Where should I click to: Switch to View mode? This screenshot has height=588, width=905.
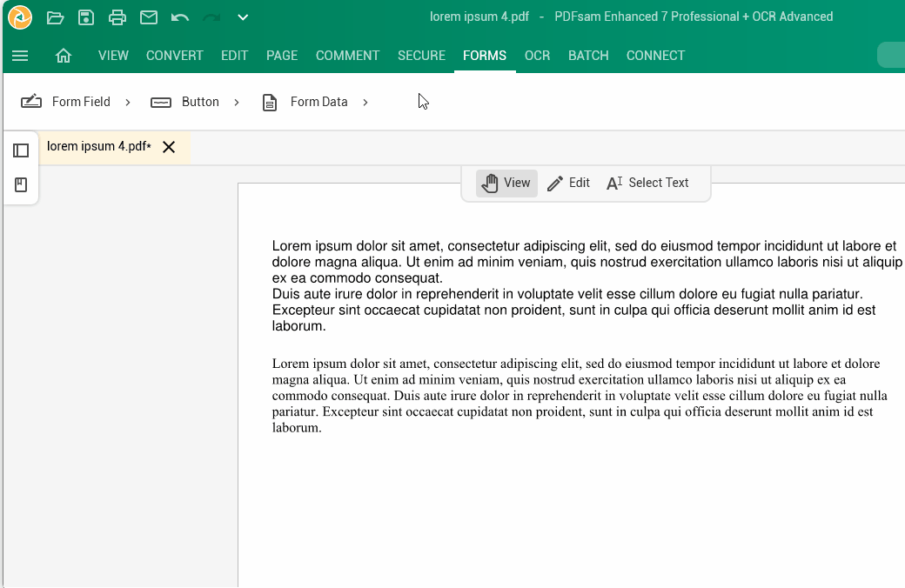pyautogui.click(x=506, y=183)
